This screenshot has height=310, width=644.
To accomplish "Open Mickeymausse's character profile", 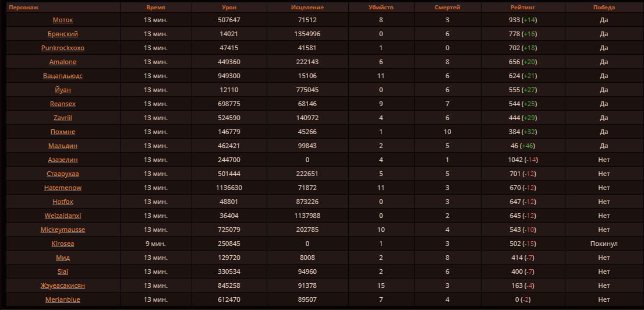I will pyautogui.click(x=63, y=230).
